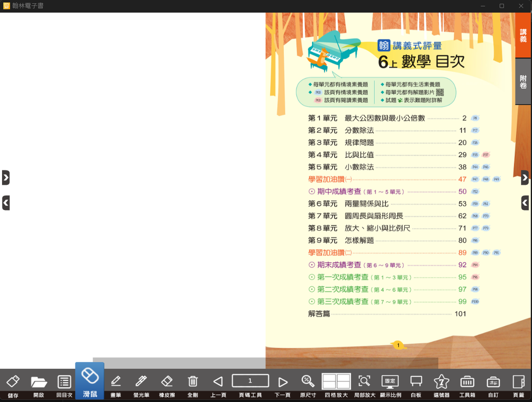Click the 儲存 save icon
This screenshot has width=532, height=402.
pos(13,381)
